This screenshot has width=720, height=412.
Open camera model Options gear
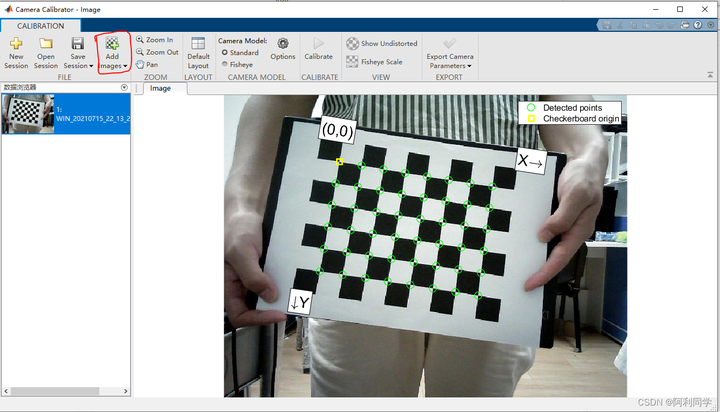(x=283, y=49)
